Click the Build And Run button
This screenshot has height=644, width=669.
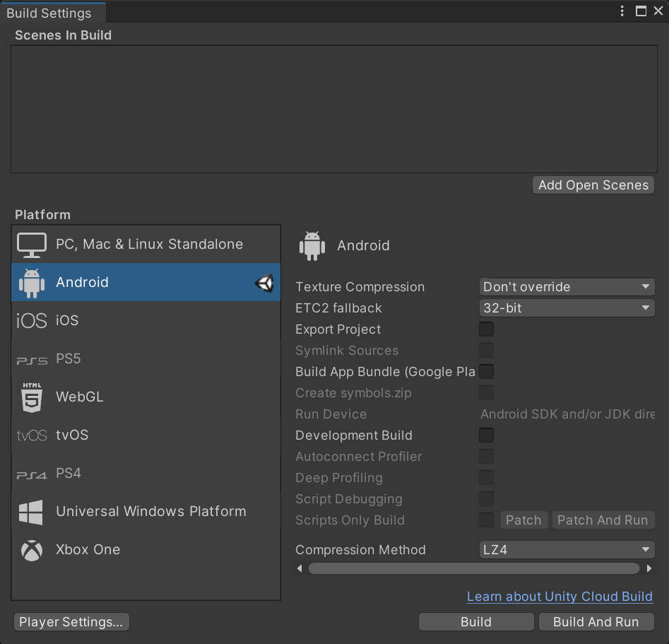596,622
